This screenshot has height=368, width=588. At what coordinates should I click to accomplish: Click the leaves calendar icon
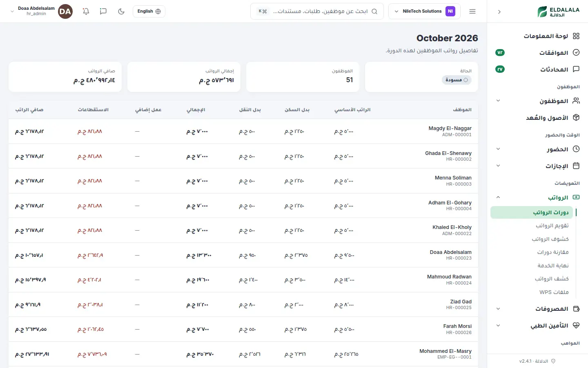coord(576,166)
